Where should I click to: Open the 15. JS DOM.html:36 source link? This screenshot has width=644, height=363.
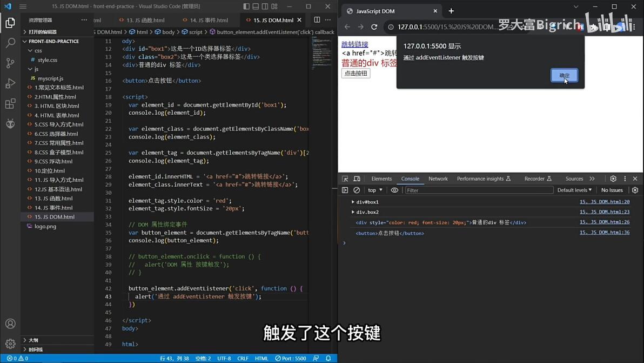tap(605, 233)
